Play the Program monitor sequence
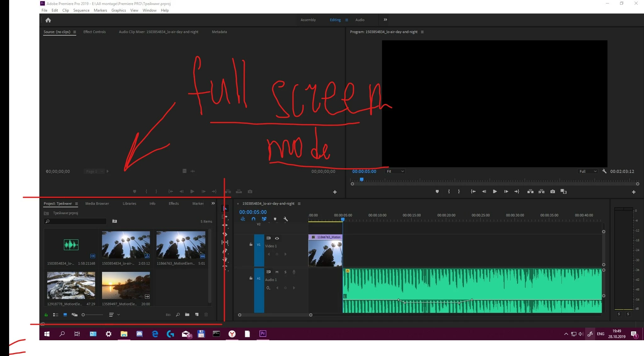 point(495,192)
